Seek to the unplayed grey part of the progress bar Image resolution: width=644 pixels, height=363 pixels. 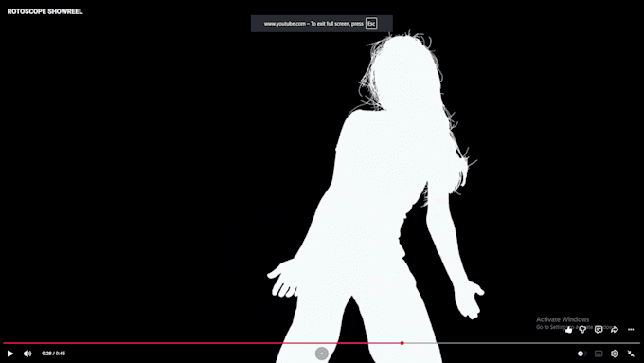click(x=522, y=343)
